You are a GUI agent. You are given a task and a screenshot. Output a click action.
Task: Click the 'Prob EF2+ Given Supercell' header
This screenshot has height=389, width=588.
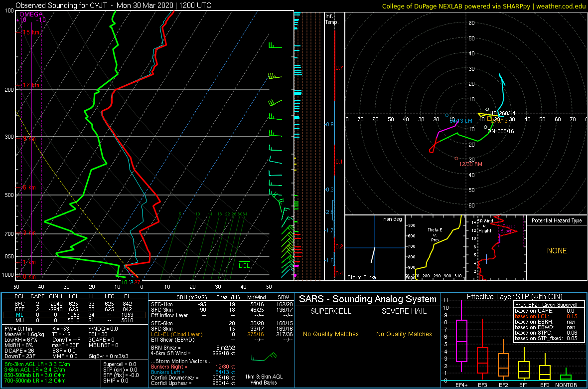click(x=546, y=305)
